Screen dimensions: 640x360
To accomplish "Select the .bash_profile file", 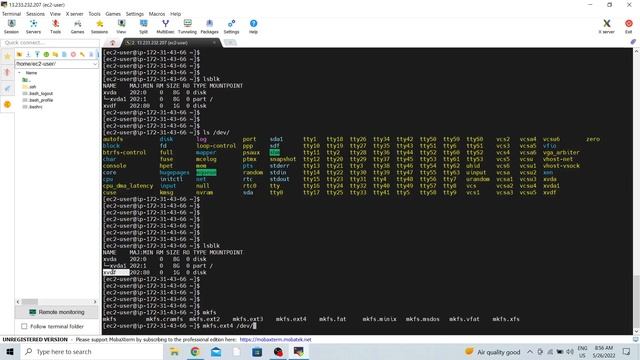I will 38,100.
